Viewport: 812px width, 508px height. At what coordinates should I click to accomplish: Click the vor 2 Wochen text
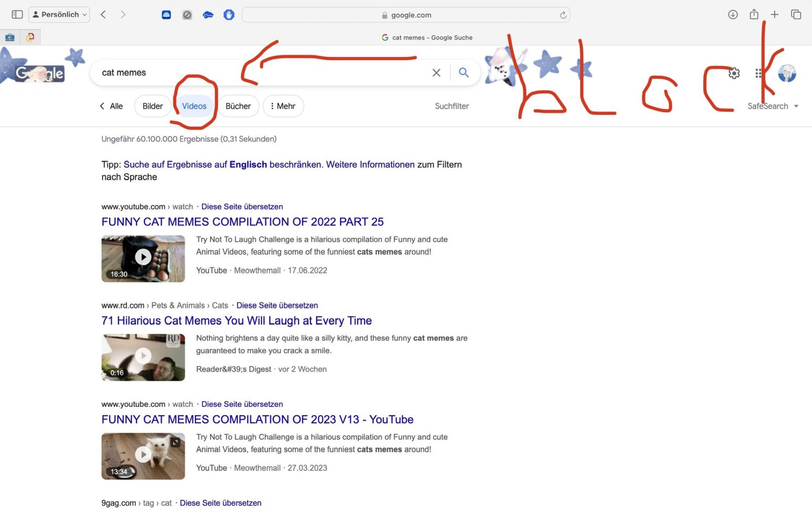click(x=302, y=369)
